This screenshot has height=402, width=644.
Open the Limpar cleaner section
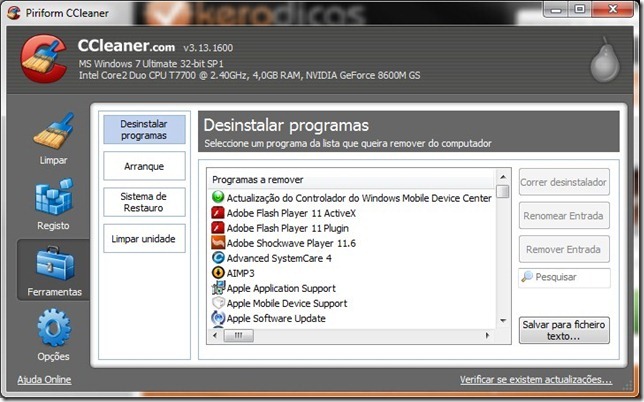click(53, 139)
